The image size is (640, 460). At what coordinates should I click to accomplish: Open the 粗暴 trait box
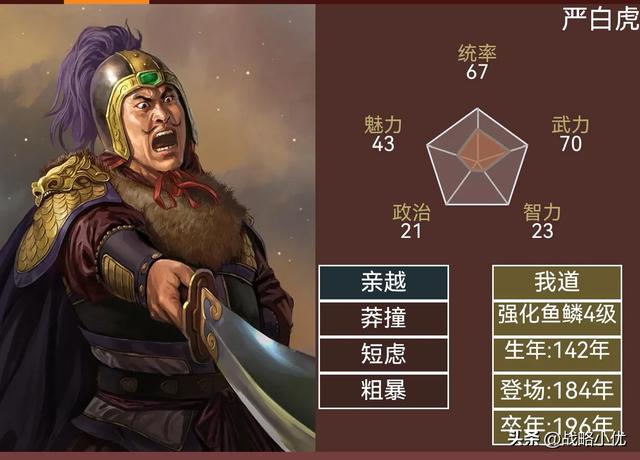[384, 391]
